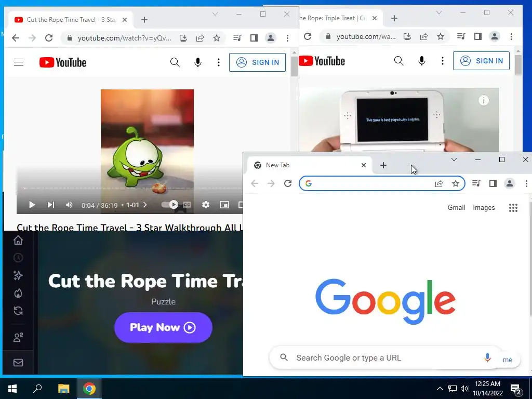Reload page in Triple Treat window

(x=308, y=36)
